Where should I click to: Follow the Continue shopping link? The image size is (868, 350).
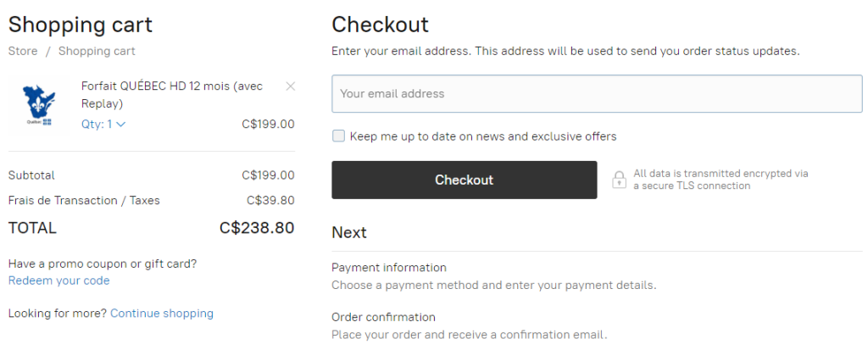coord(162,314)
